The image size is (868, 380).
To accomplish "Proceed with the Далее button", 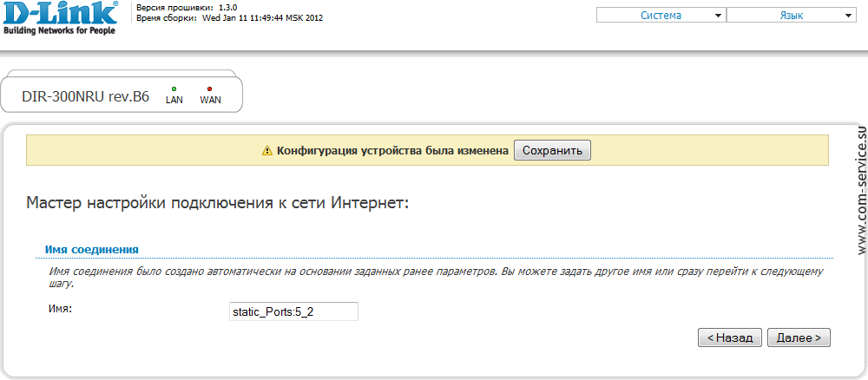I will pyautogui.click(x=799, y=338).
